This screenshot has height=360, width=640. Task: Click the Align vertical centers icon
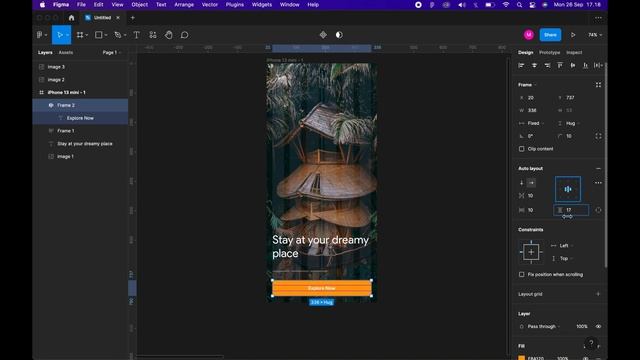pyautogui.click(x=573, y=65)
